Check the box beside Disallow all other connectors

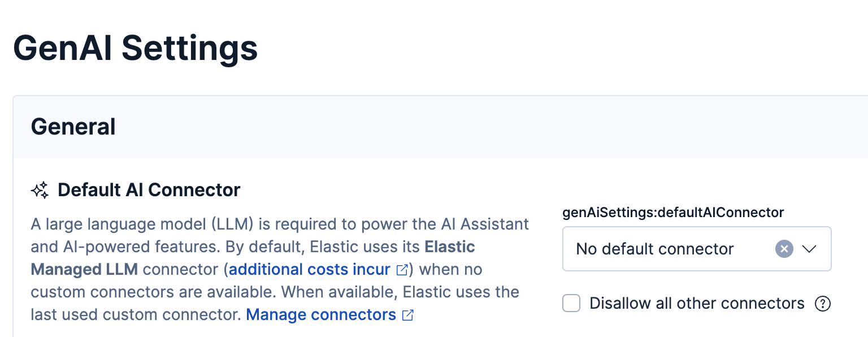point(571,303)
